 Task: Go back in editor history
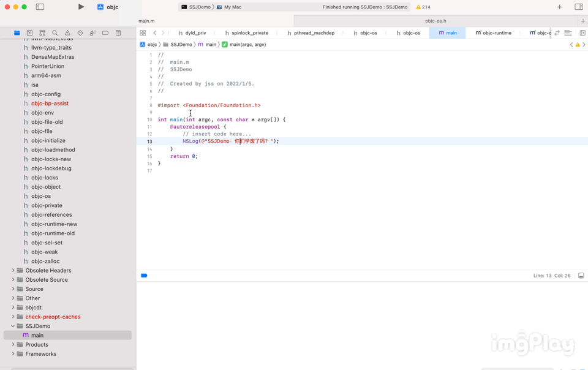coord(155,33)
